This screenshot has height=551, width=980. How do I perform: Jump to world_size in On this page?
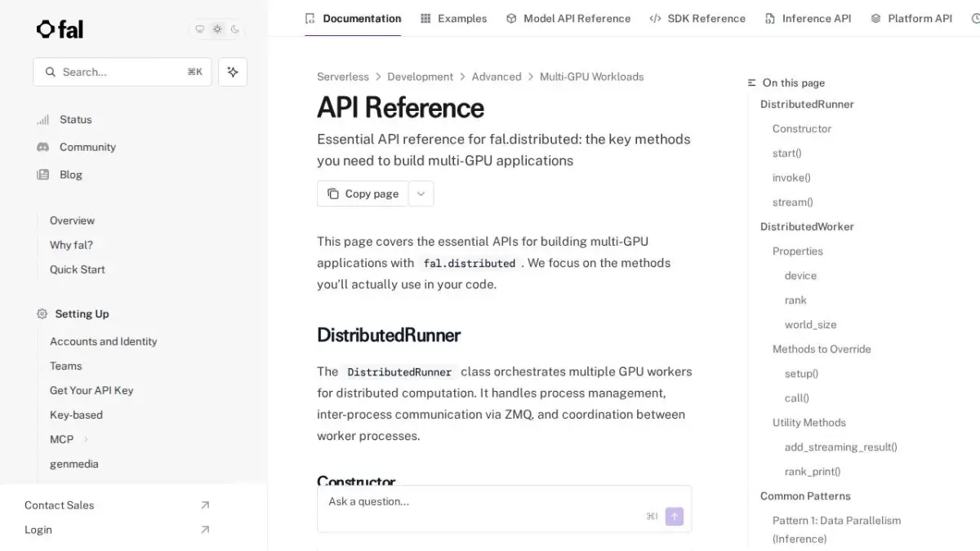(x=811, y=325)
